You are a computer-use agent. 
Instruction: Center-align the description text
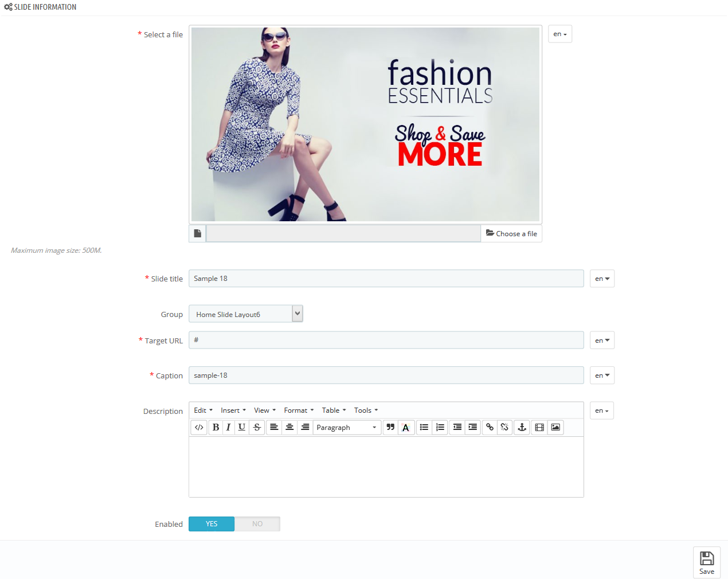tap(289, 427)
